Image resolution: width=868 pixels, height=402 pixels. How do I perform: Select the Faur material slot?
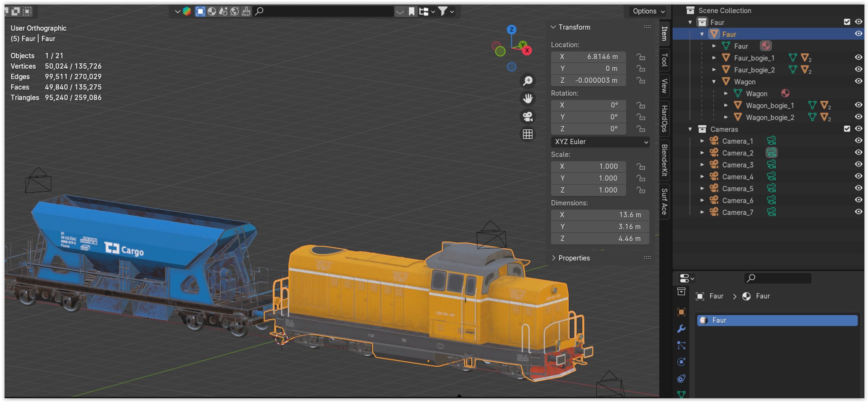pos(777,321)
